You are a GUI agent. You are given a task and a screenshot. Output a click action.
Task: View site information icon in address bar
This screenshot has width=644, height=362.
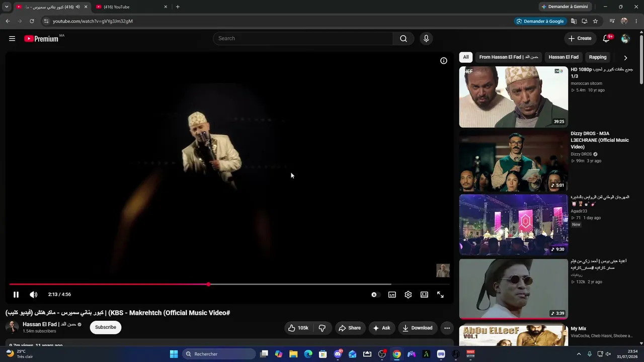pos(46,21)
